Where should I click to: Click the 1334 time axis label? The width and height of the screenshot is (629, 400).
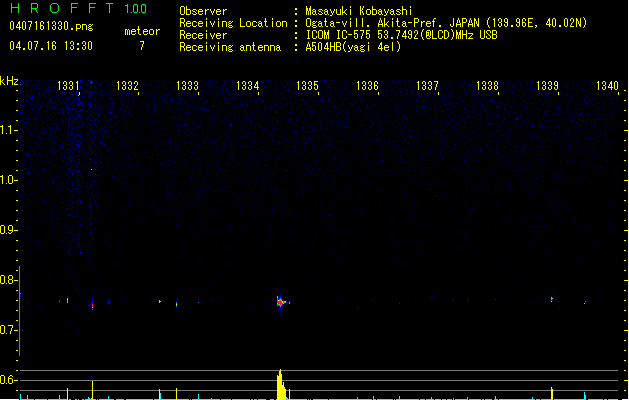coord(248,86)
